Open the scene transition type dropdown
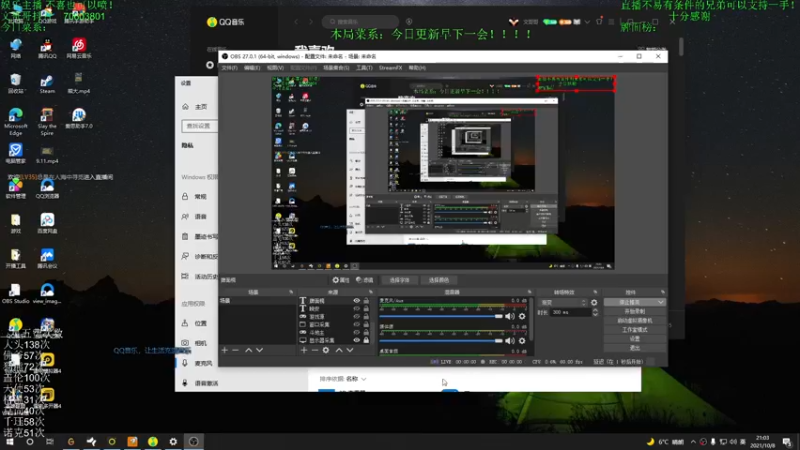This screenshot has width=800, height=450. click(563, 303)
